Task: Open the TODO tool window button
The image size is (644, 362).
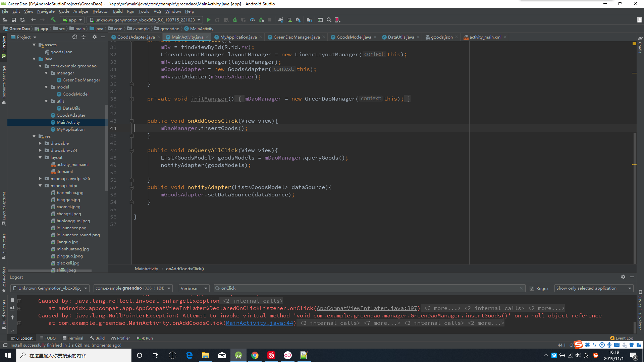Action: pyautogui.click(x=48, y=338)
